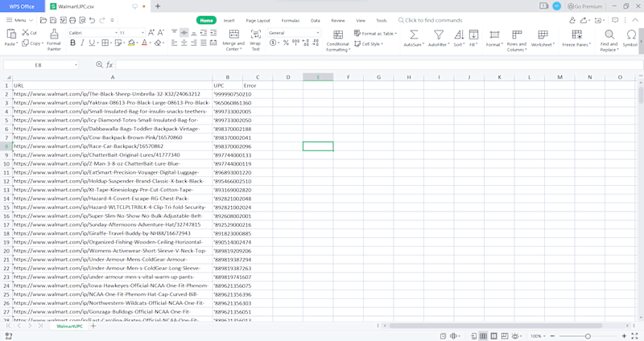This screenshot has height=341, width=644.
Task: Click the formula bar input field
Action: click(378, 65)
